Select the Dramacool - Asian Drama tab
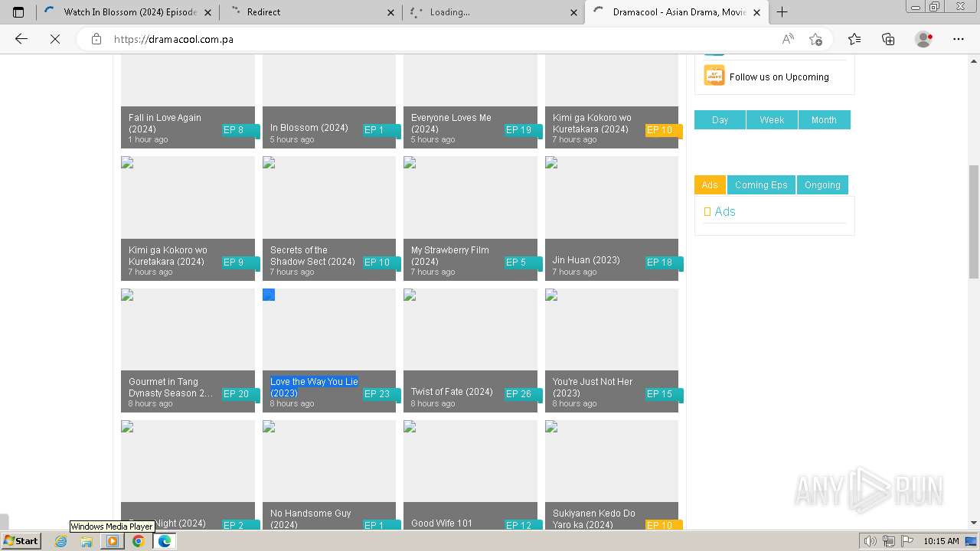The width and height of the screenshot is (980, 551). (x=677, y=12)
